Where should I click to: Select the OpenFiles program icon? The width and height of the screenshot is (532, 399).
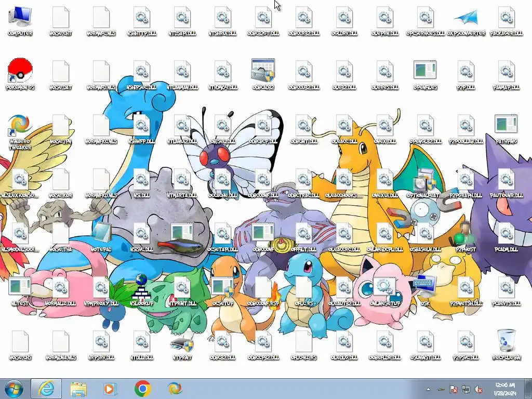pos(425,70)
